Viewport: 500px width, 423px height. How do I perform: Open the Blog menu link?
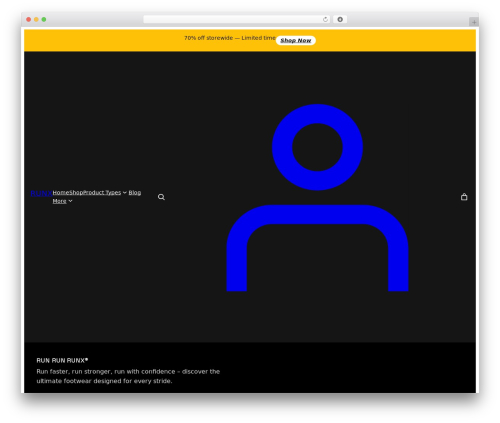tap(135, 192)
